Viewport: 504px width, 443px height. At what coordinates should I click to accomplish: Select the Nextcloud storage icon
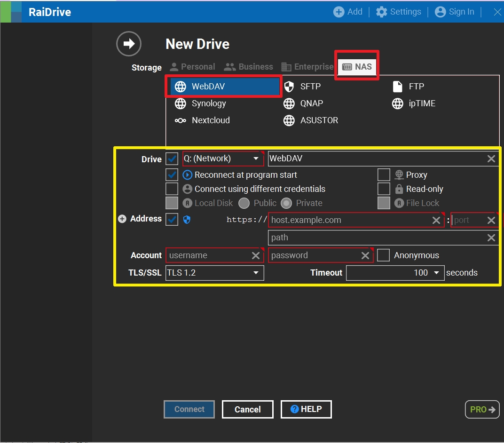click(180, 120)
